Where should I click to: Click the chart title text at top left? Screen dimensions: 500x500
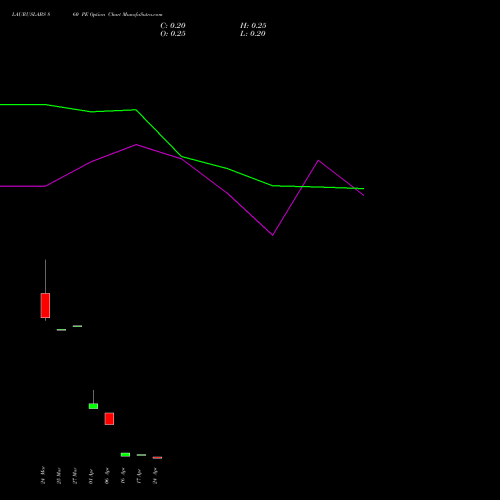pyautogui.click(x=87, y=15)
